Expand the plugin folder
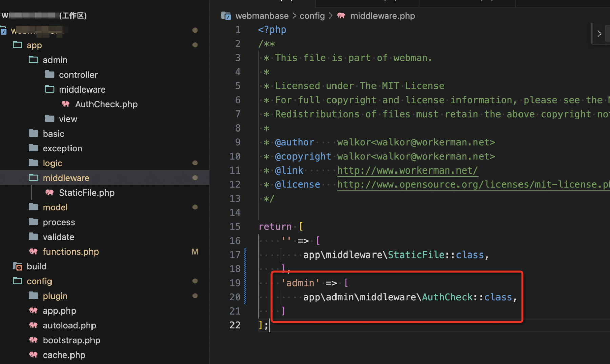 point(55,296)
